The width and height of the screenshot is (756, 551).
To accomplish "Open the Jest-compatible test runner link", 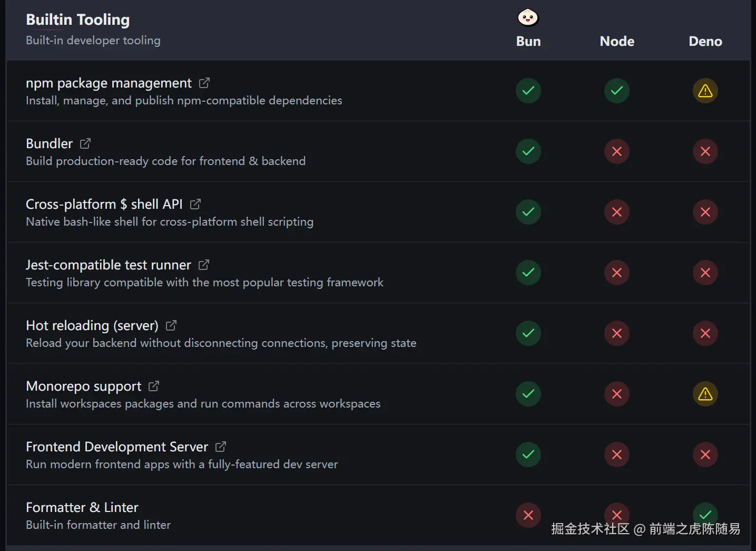I will [108, 265].
